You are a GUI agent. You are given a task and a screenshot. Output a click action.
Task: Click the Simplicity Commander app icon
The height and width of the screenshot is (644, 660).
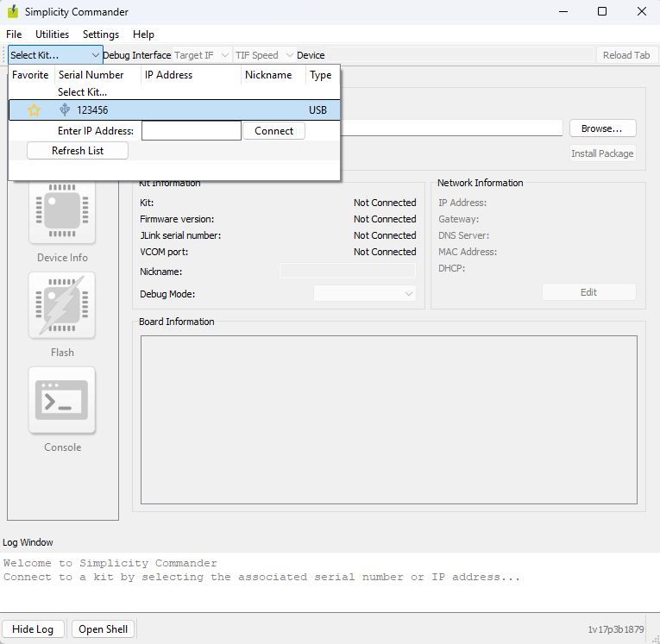[13, 11]
